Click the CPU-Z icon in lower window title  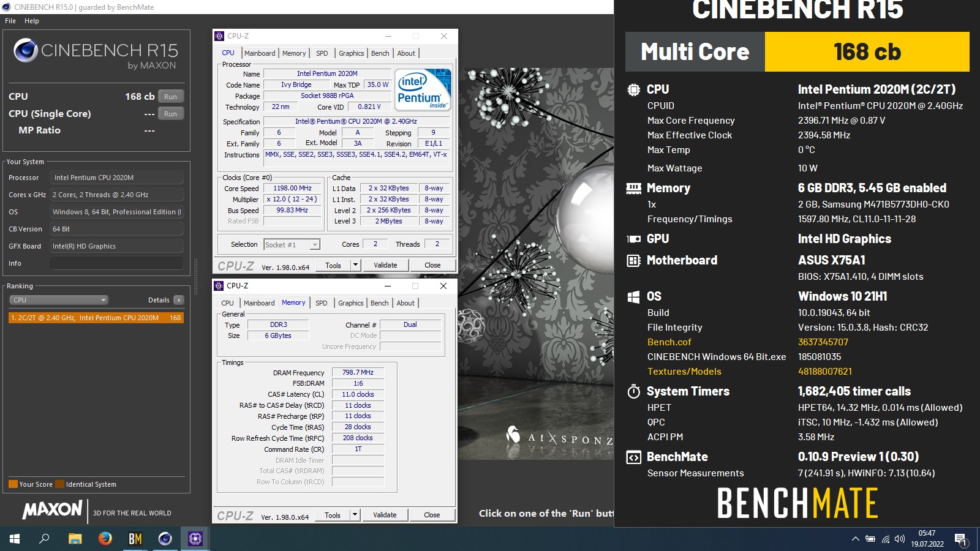click(x=219, y=286)
